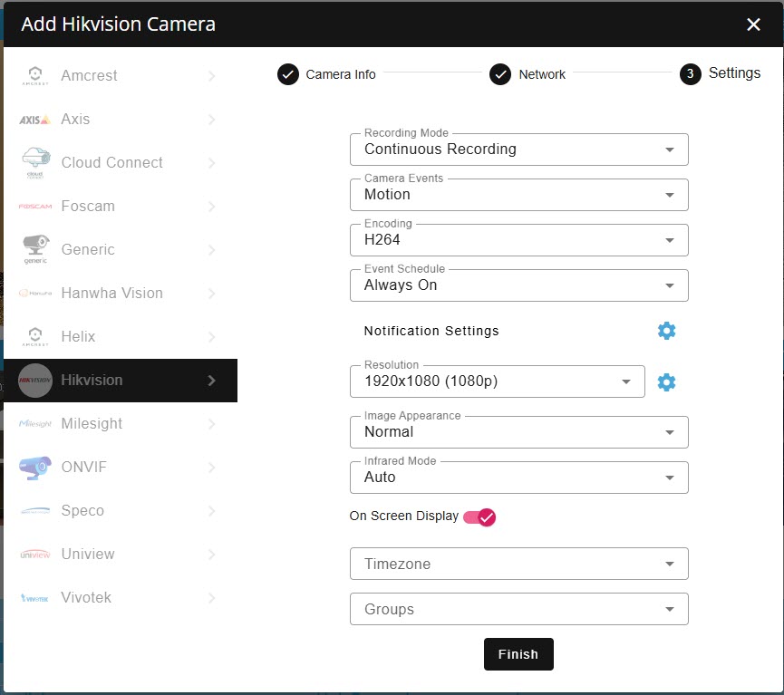Select the Foscam logo icon
The width and height of the screenshot is (784, 695).
click(x=35, y=207)
